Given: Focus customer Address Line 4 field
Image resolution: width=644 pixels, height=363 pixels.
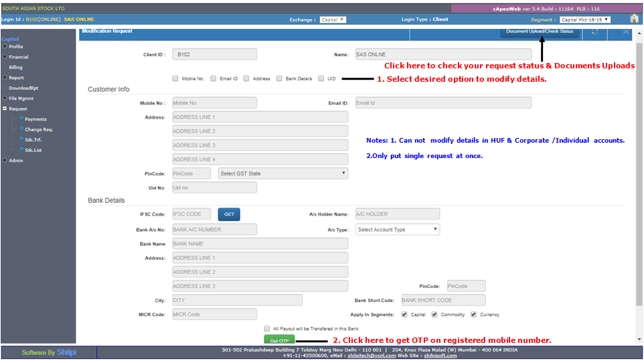Looking at the screenshot, I should click(260, 159).
